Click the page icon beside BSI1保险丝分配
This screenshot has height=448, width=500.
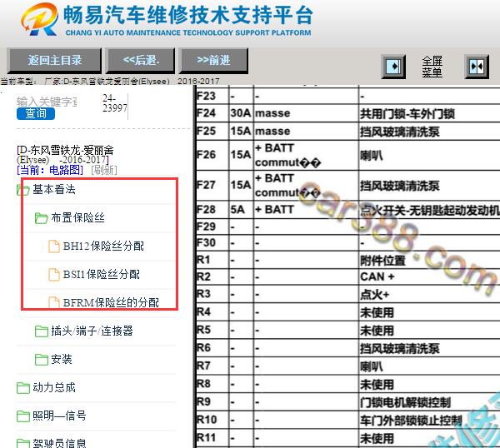pyautogui.click(x=54, y=275)
